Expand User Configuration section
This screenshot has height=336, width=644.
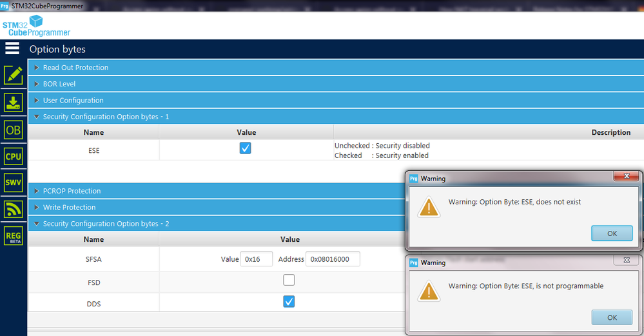tap(336, 100)
